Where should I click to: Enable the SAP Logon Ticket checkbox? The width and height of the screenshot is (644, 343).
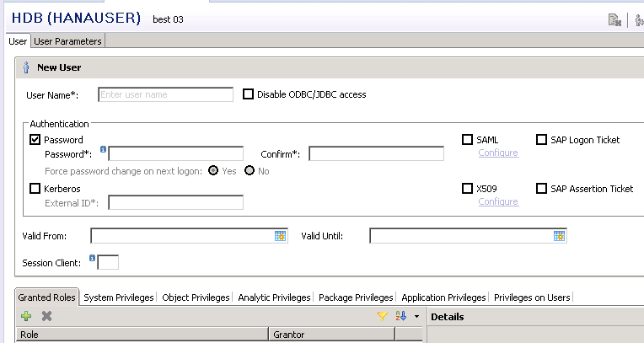pos(541,140)
